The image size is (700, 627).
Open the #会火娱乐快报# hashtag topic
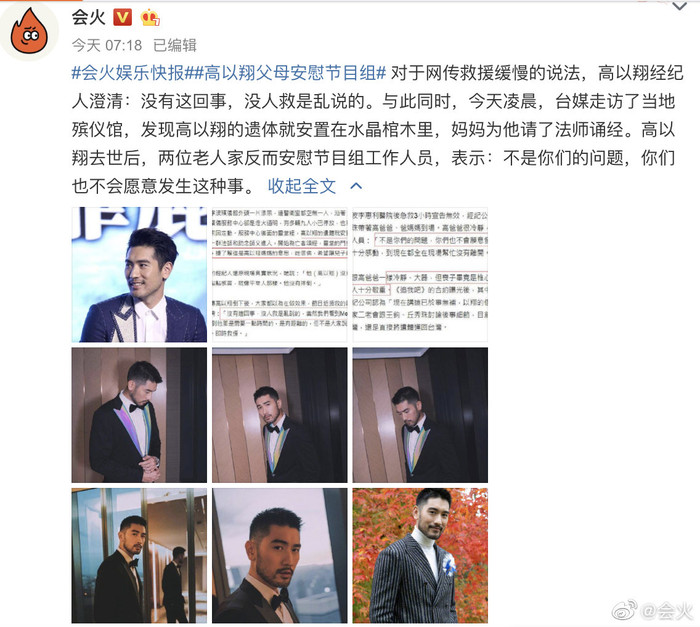[128, 73]
